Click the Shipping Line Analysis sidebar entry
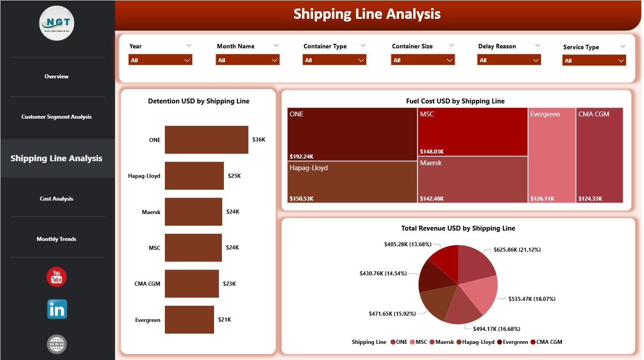The image size is (644, 360). (x=56, y=158)
